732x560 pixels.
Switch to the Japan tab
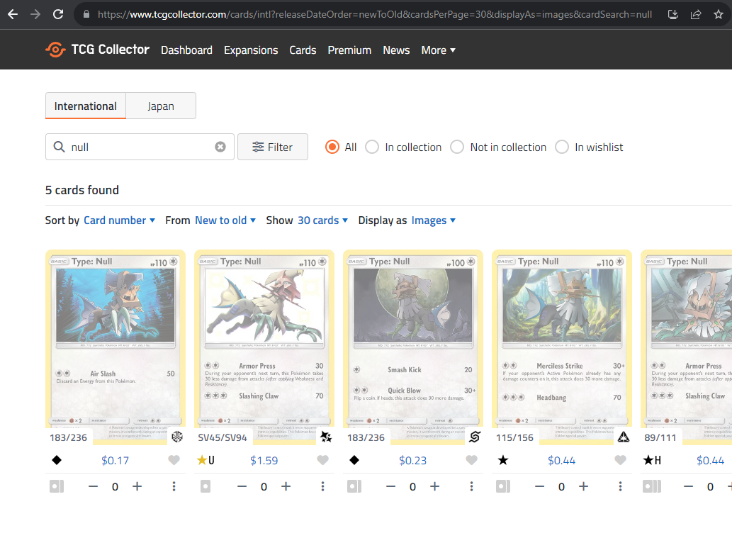(x=161, y=106)
